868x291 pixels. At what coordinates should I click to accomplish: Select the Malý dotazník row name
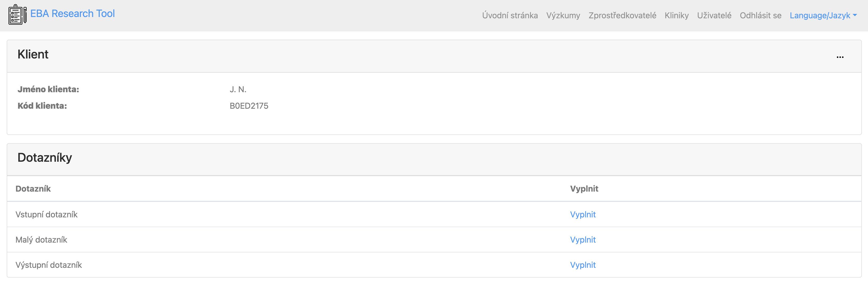click(x=41, y=240)
